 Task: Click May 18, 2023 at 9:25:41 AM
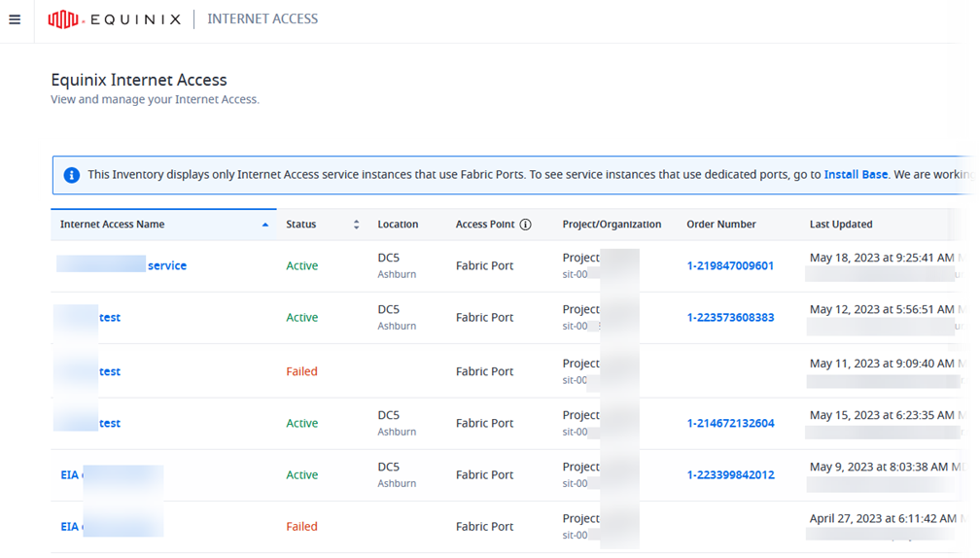(x=881, y=258)
